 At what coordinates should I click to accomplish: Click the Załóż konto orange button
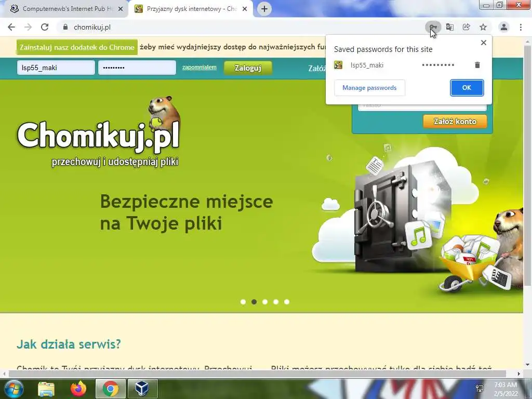pos(455,122)
